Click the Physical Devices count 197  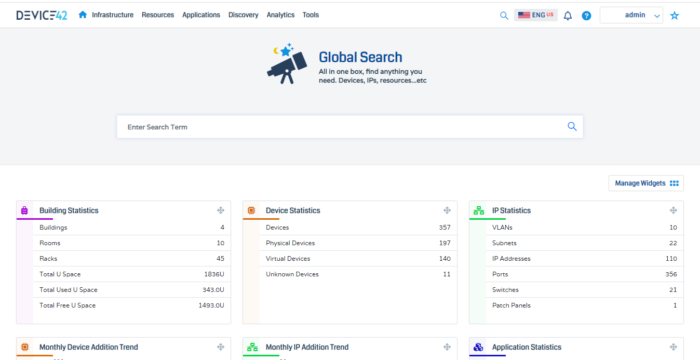pyautogui.click(x=445, y=243)
